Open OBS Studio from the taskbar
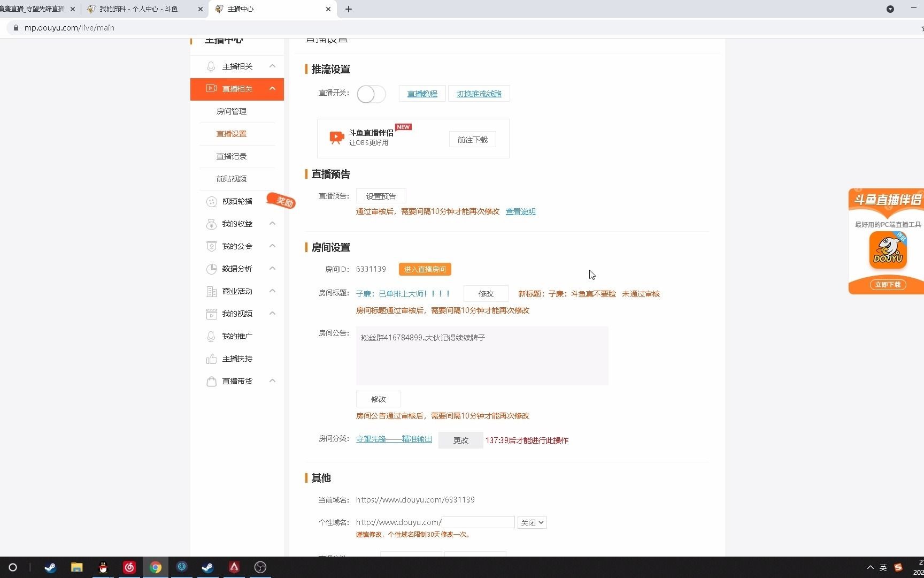Viewport: 924px width, 578px height. click(x=260, y=567)
